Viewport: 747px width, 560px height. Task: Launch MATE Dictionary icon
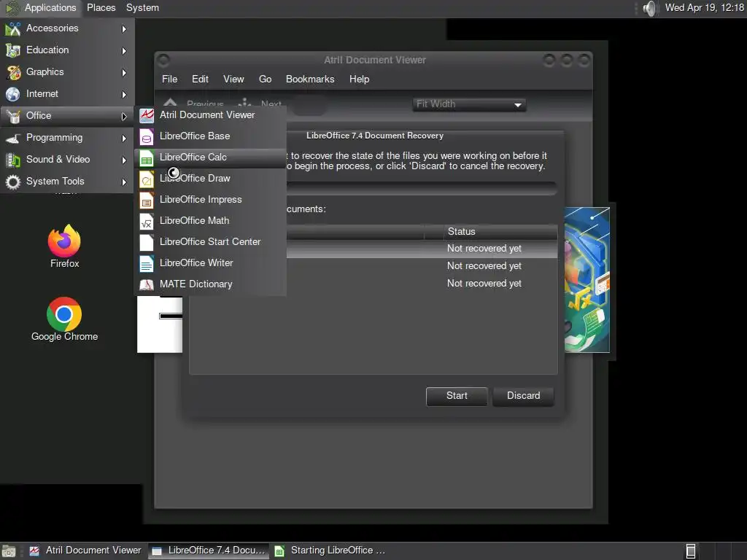tap(146, 285)
